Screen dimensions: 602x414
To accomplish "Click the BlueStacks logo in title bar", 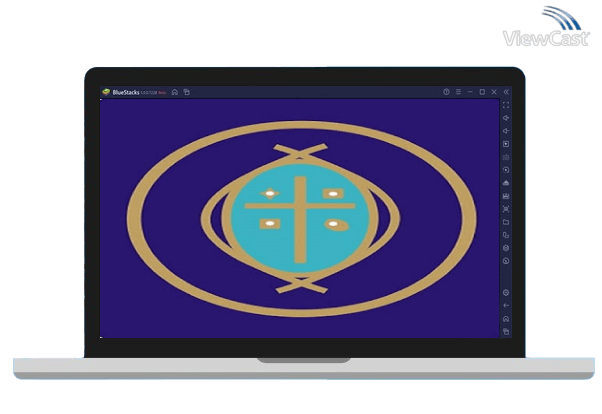I will (x=106, y=92).
